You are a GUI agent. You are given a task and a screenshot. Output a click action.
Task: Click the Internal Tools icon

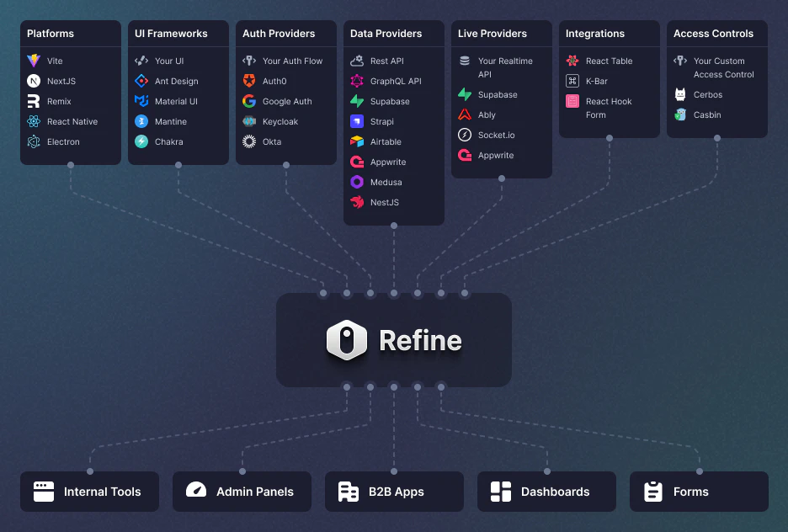[x=43, y=492]
